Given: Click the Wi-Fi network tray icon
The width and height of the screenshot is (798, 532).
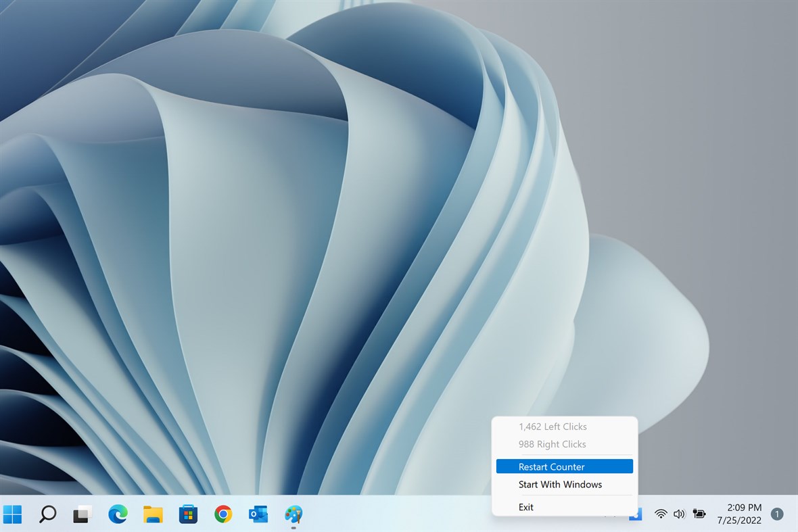Looking at the screenshot, I should point(661,514).
